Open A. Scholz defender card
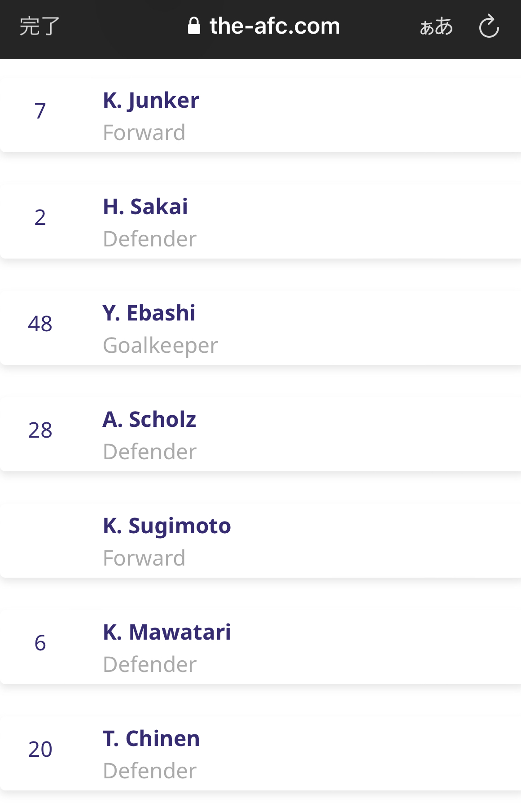The height and width of the screenshot is (812, 521). pyautogui.click(x=260, y=434)
